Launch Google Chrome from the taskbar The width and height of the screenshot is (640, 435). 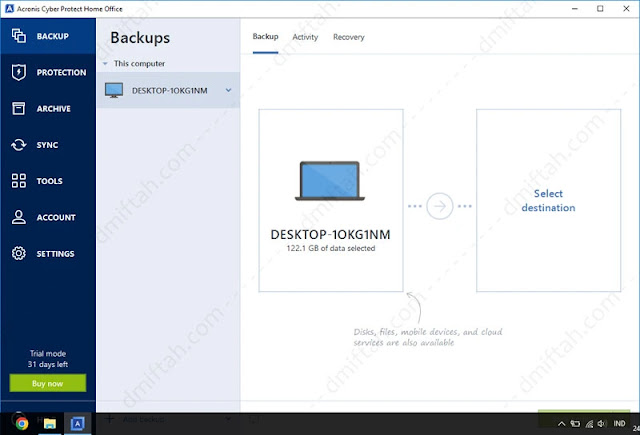22,424
